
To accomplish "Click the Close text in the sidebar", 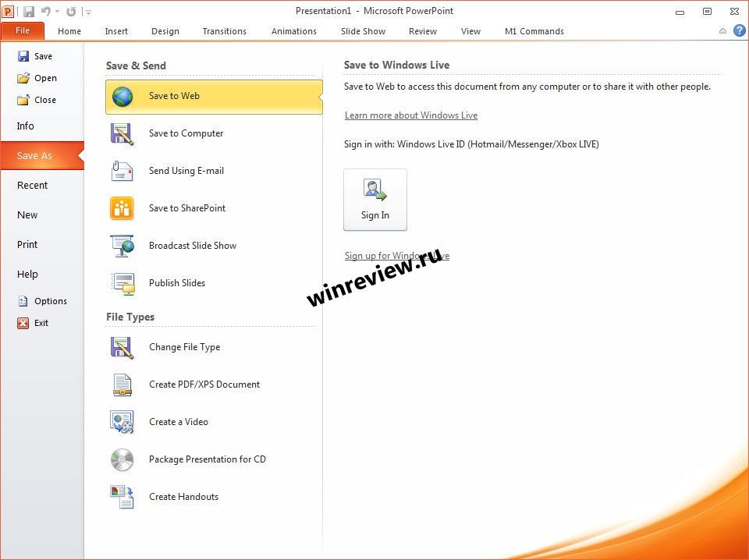I will (45, 100).
